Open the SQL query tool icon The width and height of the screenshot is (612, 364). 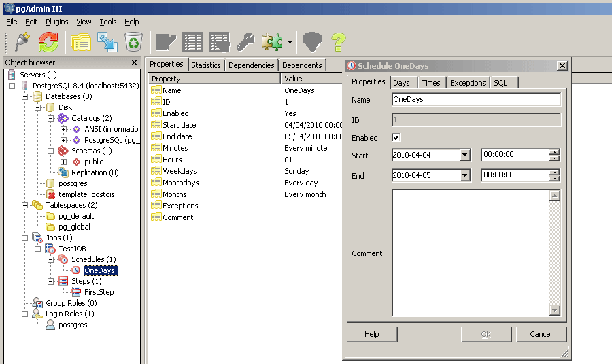point(166,42)
